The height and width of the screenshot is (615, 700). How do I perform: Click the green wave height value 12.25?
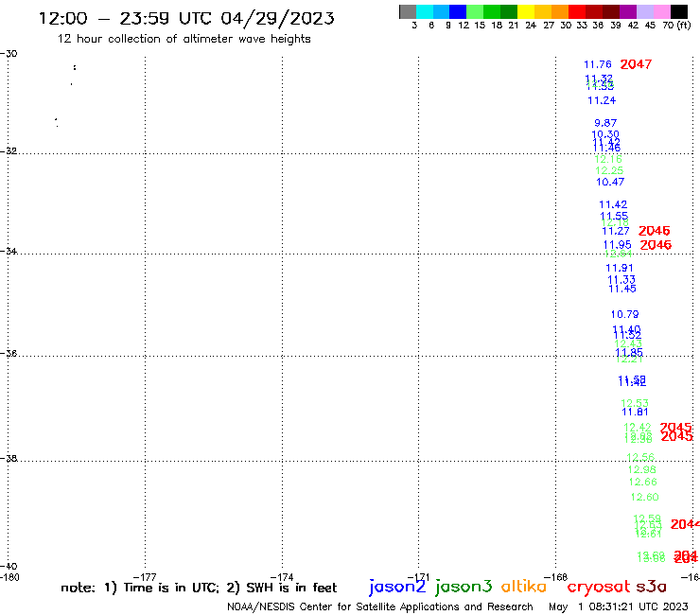[609, 170]
